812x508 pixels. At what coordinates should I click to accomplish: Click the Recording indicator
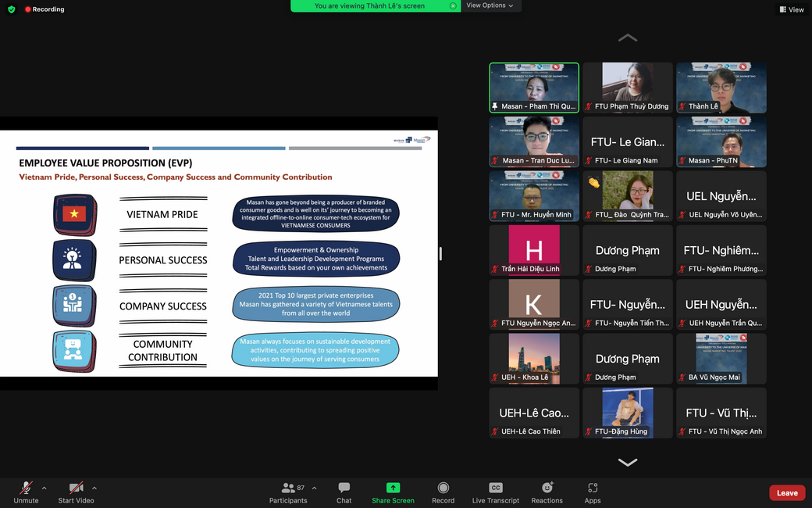click(x=45, y=9)
